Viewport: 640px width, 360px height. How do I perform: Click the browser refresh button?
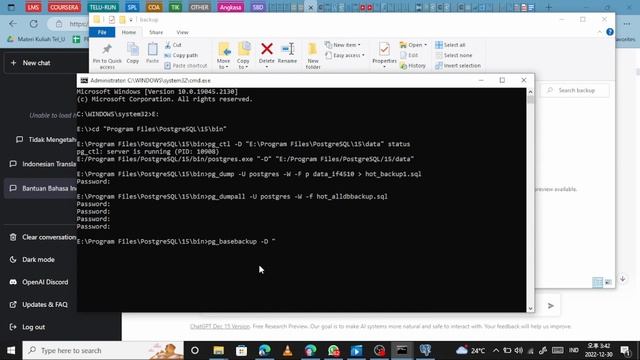tap(33, 24)
